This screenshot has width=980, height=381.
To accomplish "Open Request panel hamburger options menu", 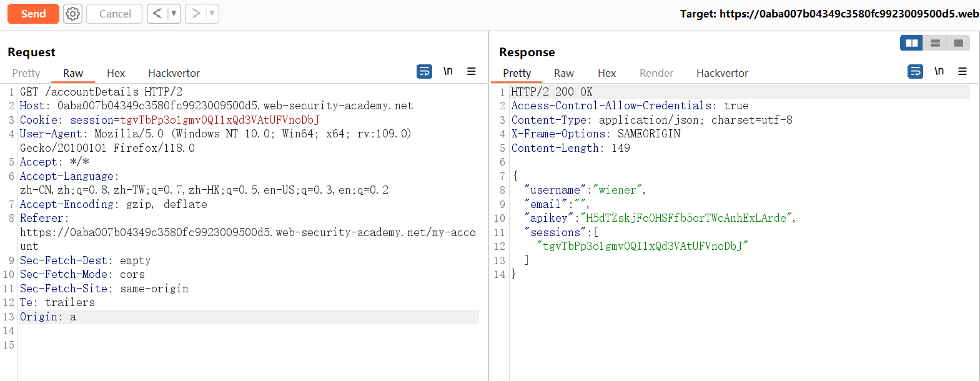I will pyautogui.click(x=472, y=71).
